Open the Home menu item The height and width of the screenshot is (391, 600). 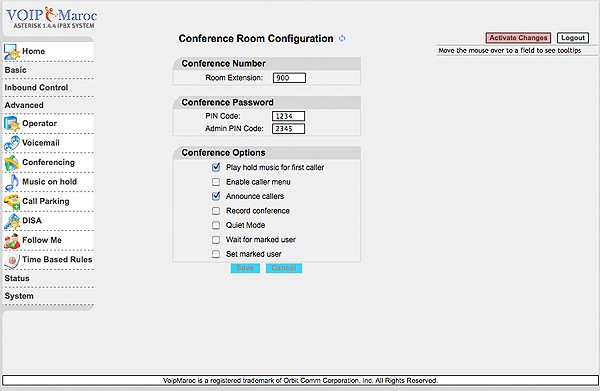coord(34,51)
